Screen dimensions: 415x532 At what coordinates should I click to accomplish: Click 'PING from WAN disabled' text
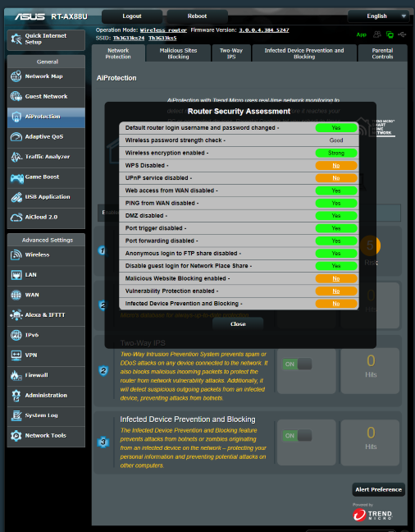pyautogui.click(x=162, y=204)
